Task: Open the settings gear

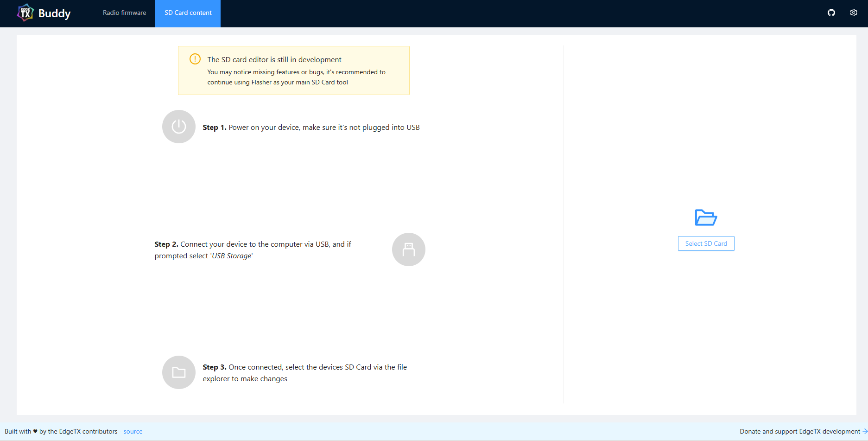Action: pos(853,13)
